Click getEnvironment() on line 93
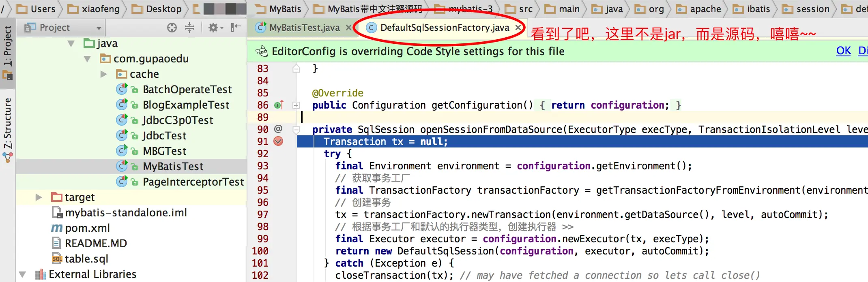 pyautogui.click(x=641, y=166)
